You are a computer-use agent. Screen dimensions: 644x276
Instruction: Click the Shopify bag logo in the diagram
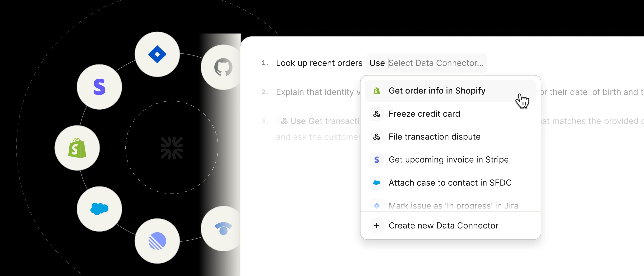coord(77,148)
